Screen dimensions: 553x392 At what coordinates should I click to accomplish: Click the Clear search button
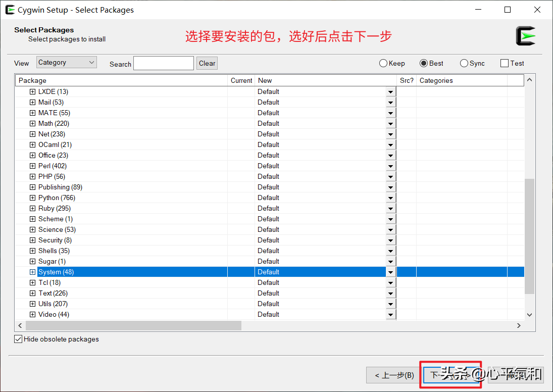click(207, 63)
